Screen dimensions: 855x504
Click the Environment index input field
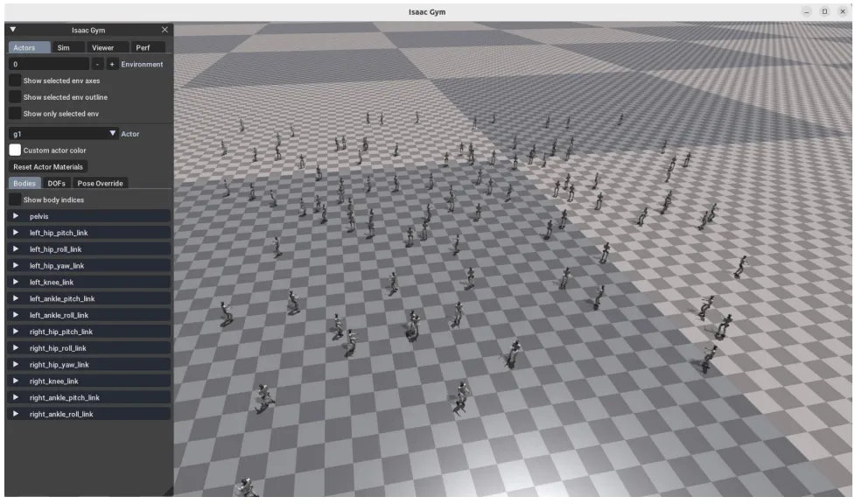tap(48, 64)
